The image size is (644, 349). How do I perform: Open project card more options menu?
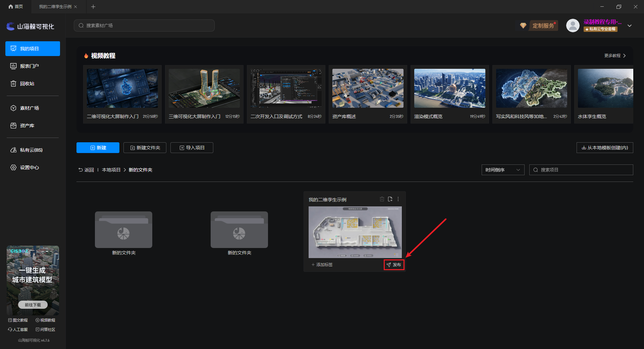(398, 199)
